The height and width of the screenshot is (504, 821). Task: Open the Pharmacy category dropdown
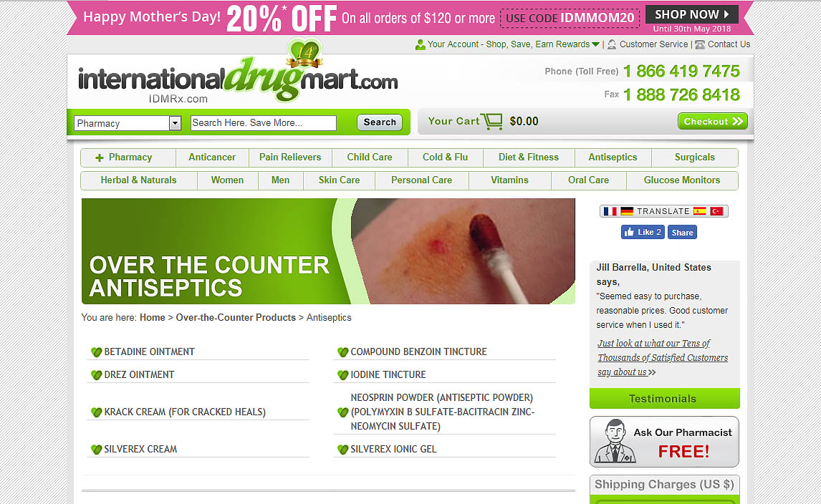tap(128, 123)
